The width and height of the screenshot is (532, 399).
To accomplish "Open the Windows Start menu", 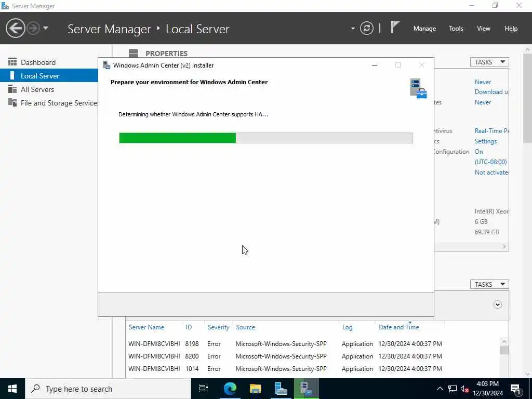I will pos(12,389).
